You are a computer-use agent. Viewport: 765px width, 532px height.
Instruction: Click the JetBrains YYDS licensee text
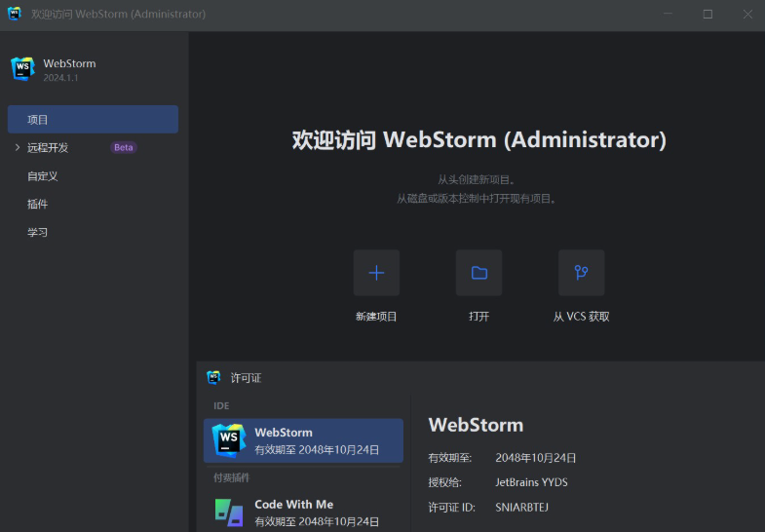(x=531, y=482)
